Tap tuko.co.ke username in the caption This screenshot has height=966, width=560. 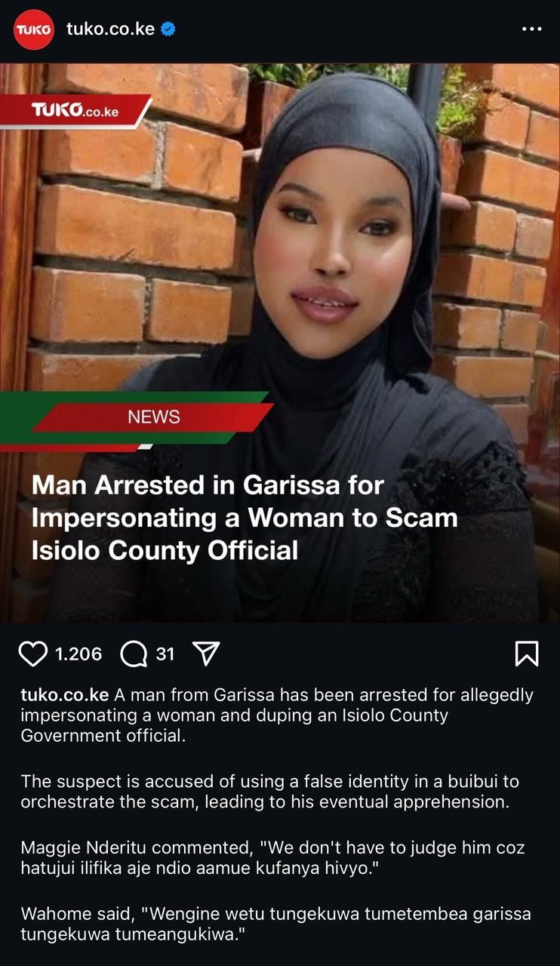[65, 694]
